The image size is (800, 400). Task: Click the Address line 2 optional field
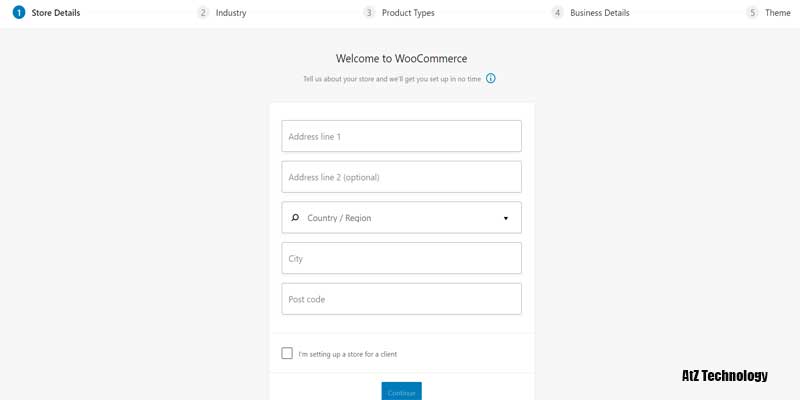point(401,177)
